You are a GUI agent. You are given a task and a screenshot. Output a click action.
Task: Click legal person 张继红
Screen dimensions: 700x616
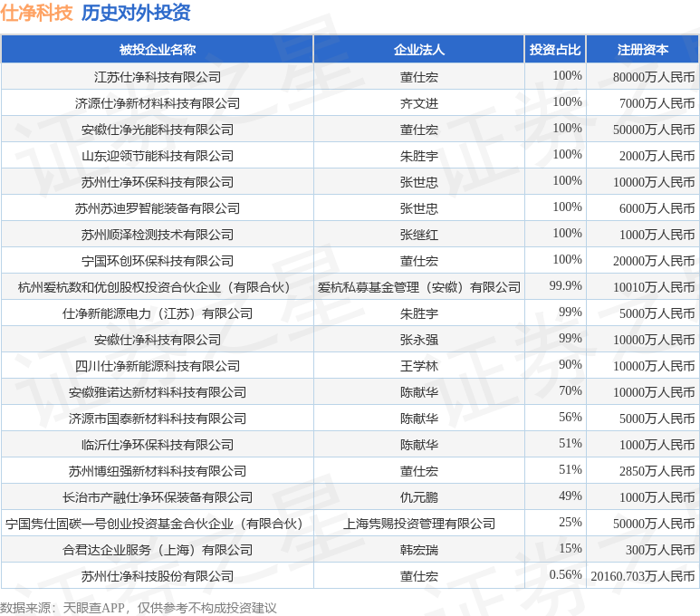[x=418, y=235]
